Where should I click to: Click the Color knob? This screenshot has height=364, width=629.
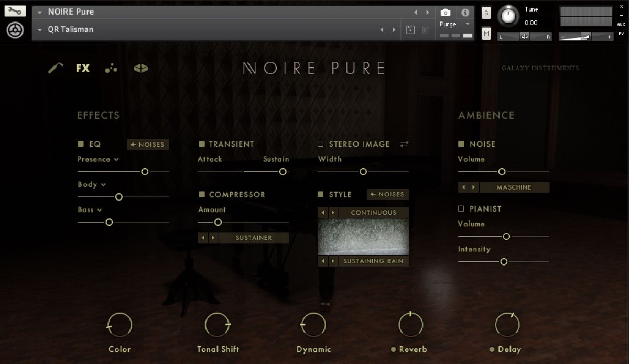click(x=120, y=325)
